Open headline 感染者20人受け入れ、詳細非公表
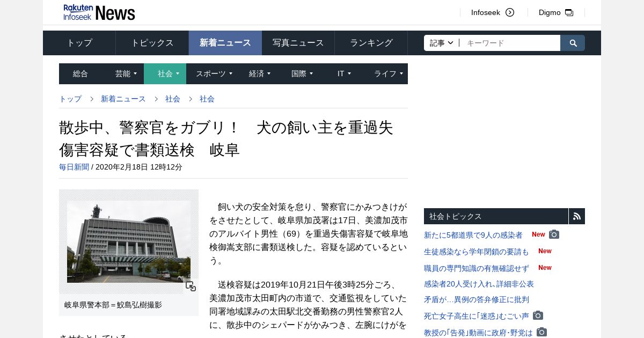The height and width of the screenshot is (338, 644). [479, 284]
